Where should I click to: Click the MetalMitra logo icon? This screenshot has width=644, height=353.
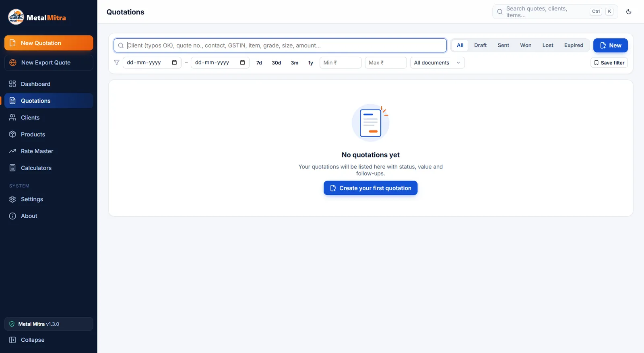coord(16,17)
